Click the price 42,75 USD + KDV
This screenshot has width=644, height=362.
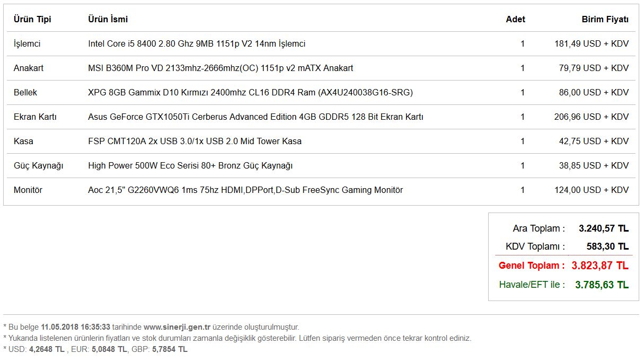[594, 141]
